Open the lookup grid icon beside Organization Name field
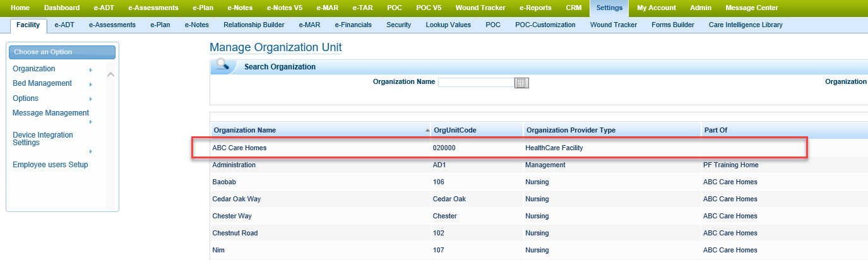Viewport: 868px width, 260px height. (x=521, y=83)
